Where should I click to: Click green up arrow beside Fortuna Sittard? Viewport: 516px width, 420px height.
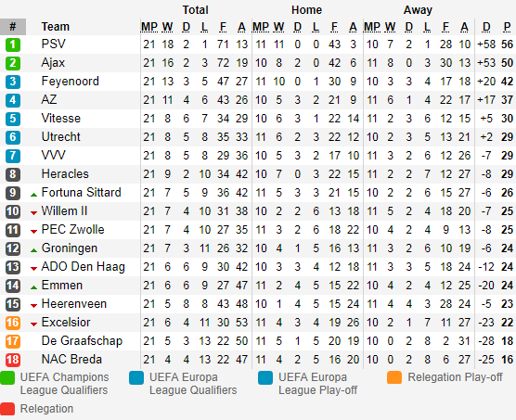click(33, 195)
